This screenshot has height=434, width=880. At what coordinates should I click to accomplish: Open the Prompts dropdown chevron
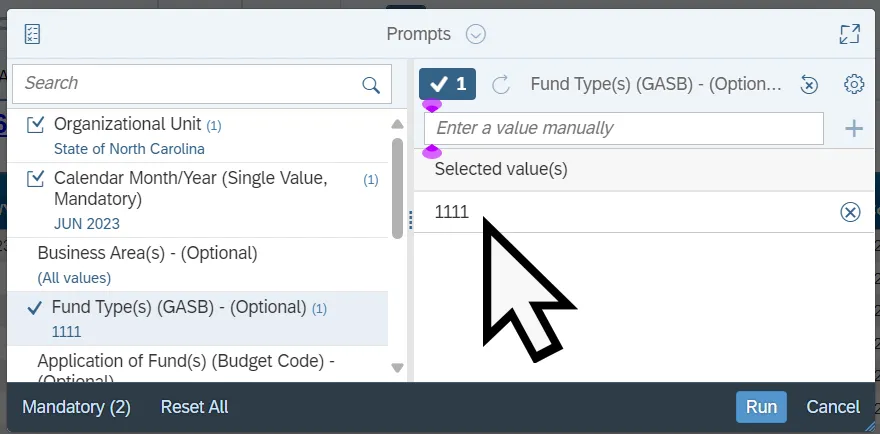click(x=476, y=34)
